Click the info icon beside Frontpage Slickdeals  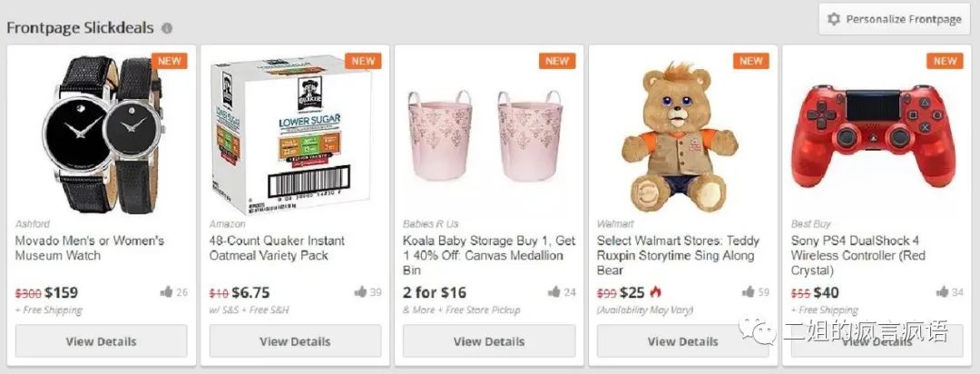click(x=167, y=28)
